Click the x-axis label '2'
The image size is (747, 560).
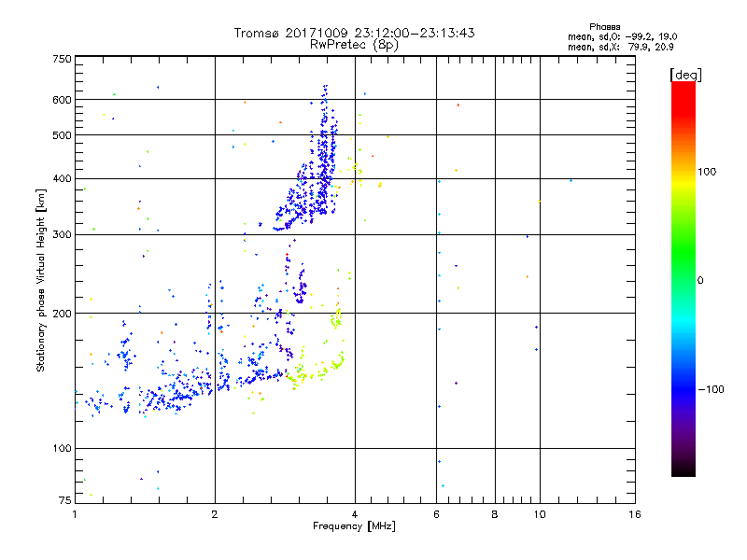(215, 514)
